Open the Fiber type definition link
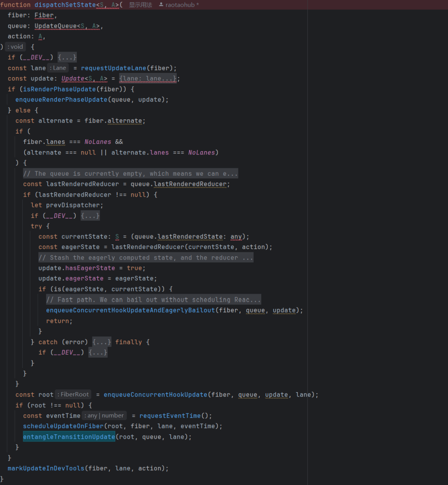The image size is (448, 485). [44, 15]
